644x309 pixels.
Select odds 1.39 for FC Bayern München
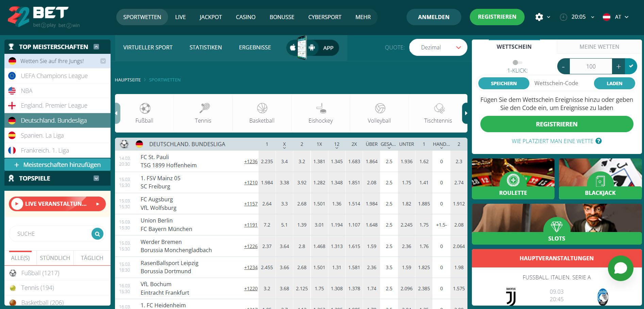pyautogui.click(x=302, y=225)
